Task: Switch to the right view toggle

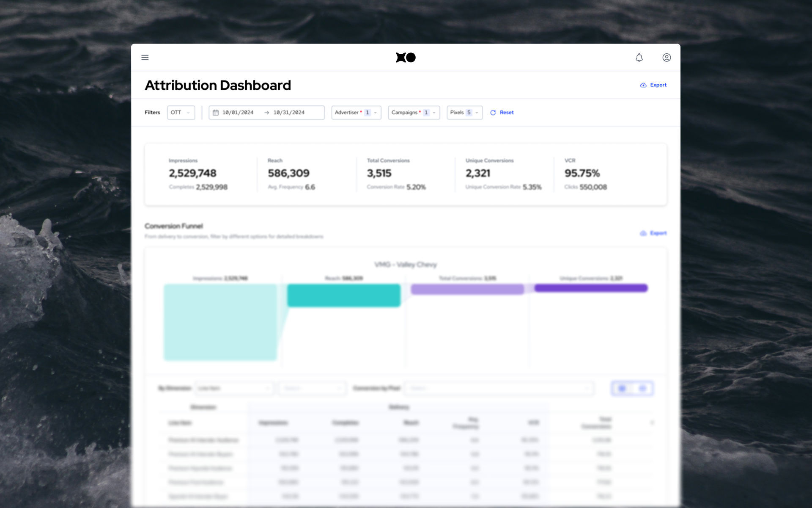Action: pos(643,388)
